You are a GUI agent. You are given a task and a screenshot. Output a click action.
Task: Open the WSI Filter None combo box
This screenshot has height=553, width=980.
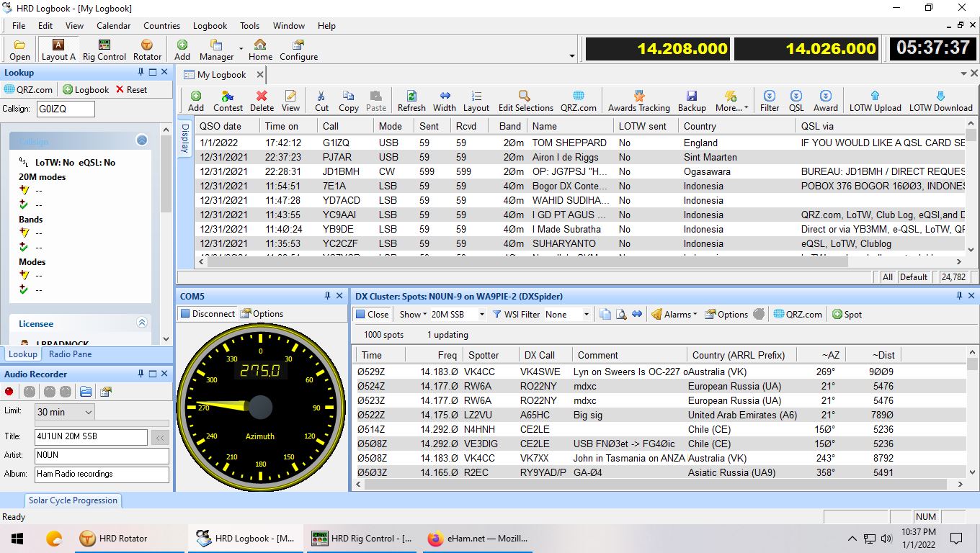(x=567, y=314)
